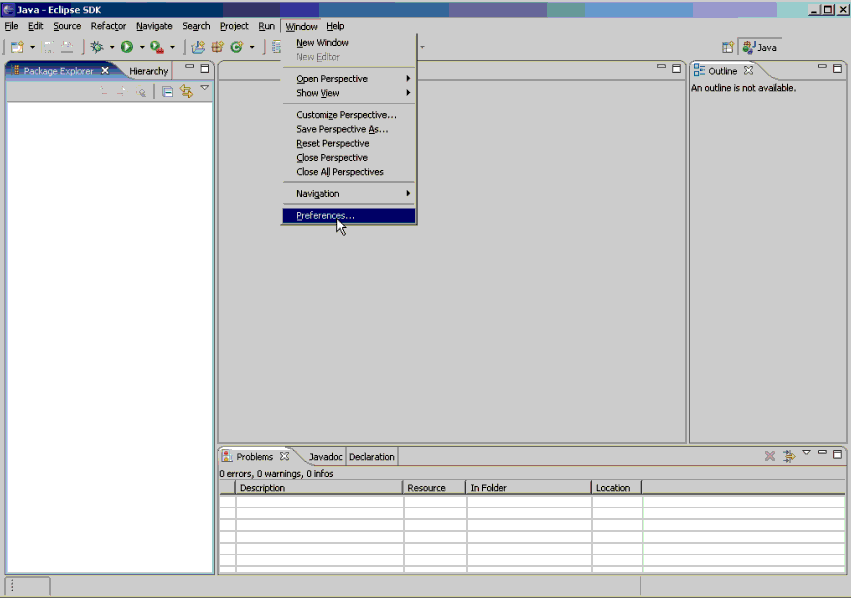Minimize the Outline panel
This screenshot has width=851, height=598.
(x=822, y=67)
